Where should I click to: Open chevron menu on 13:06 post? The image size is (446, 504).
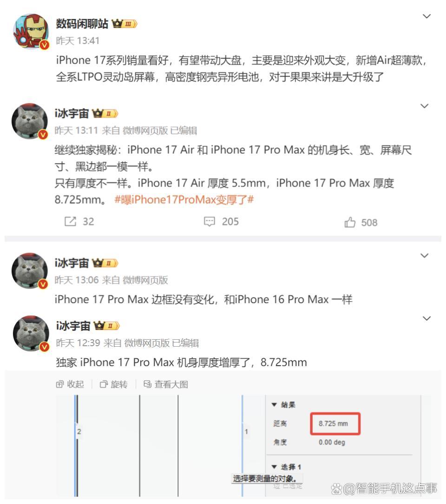[x=425, y=256]
